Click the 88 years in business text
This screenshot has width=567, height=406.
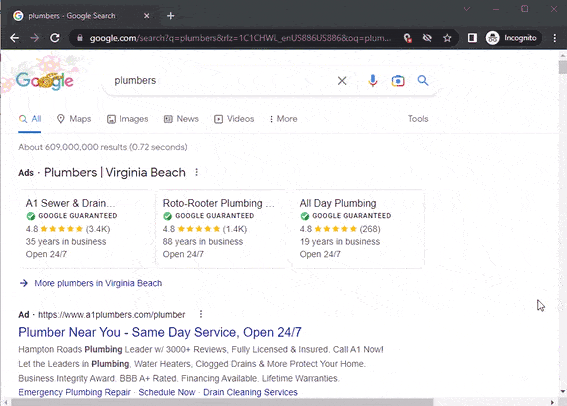click(x=203, y=242)
